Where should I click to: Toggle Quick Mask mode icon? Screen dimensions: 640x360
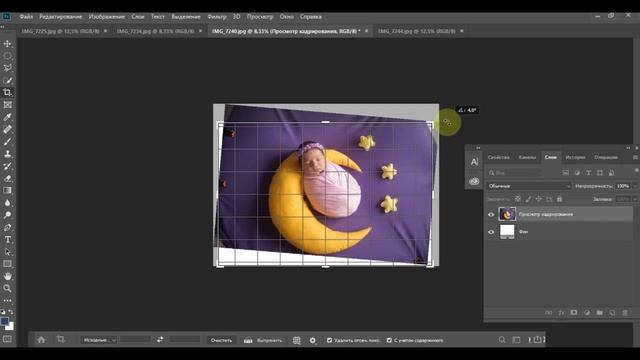coord(7,339)
